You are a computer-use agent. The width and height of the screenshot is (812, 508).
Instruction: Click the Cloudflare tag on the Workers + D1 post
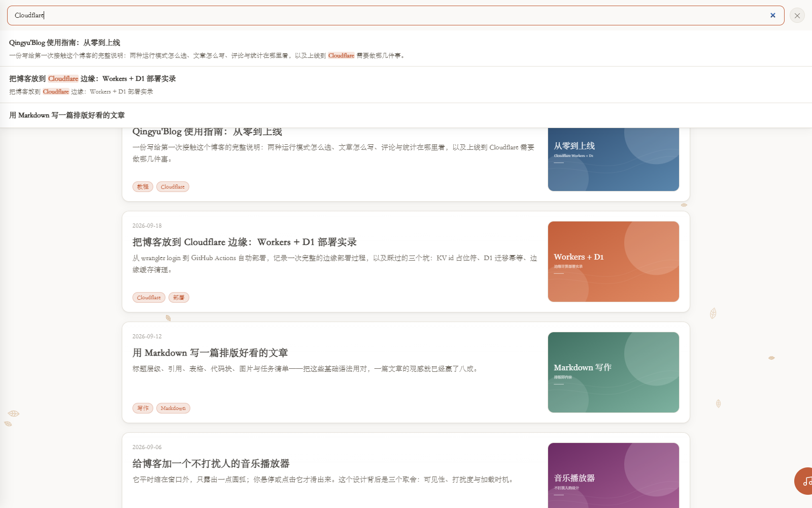(149, 297)
